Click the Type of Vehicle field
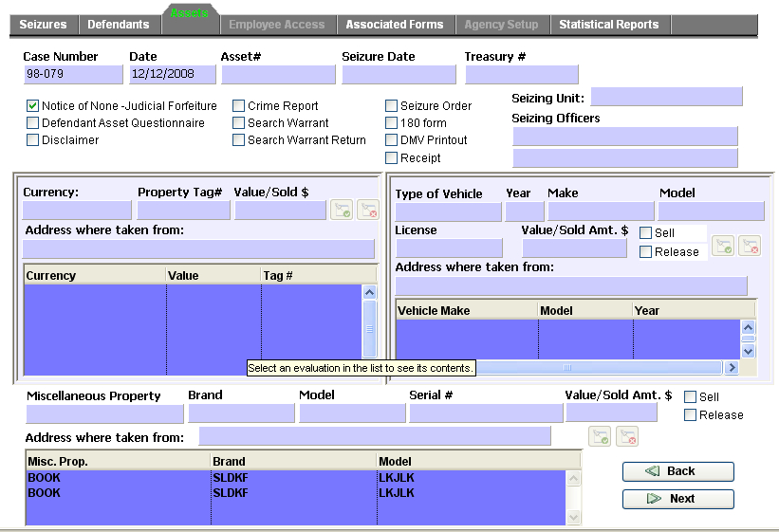 click(x=448, y=211)
